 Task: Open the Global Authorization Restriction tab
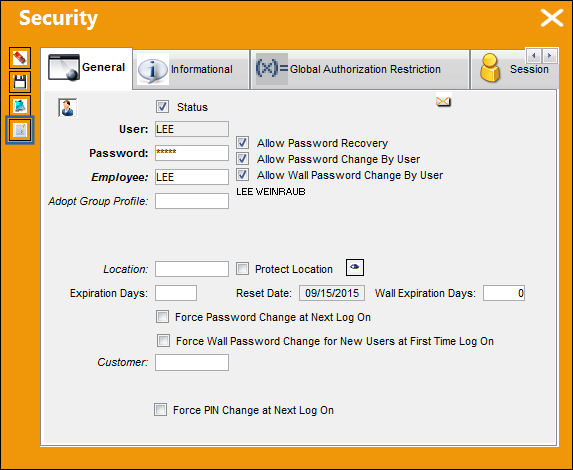coord(360,69)
